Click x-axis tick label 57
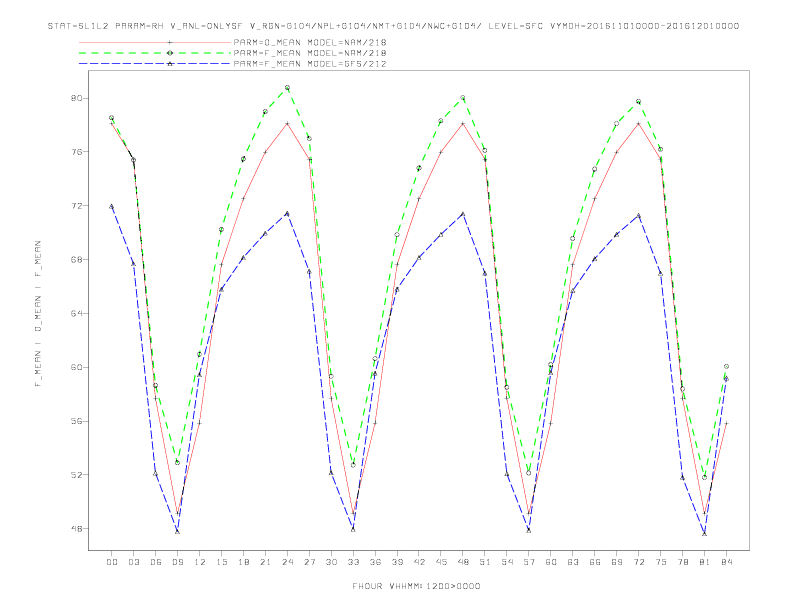This screenshot has width=792, height=612. coord(529,562)
